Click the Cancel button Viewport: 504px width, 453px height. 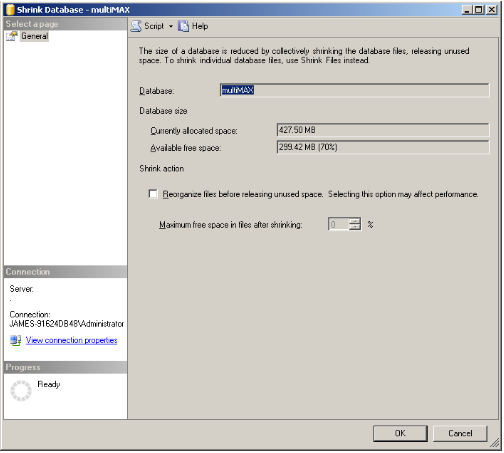click(x=460, y=433)
